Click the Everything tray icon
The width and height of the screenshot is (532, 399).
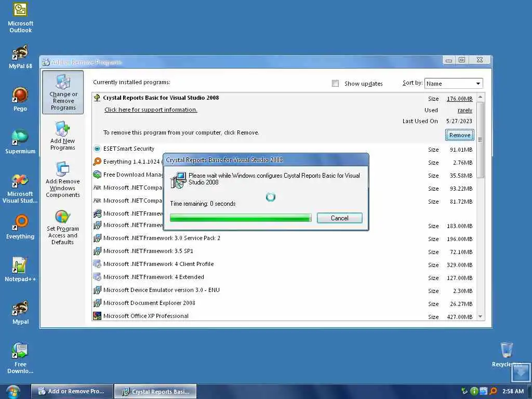click(494, 391)
